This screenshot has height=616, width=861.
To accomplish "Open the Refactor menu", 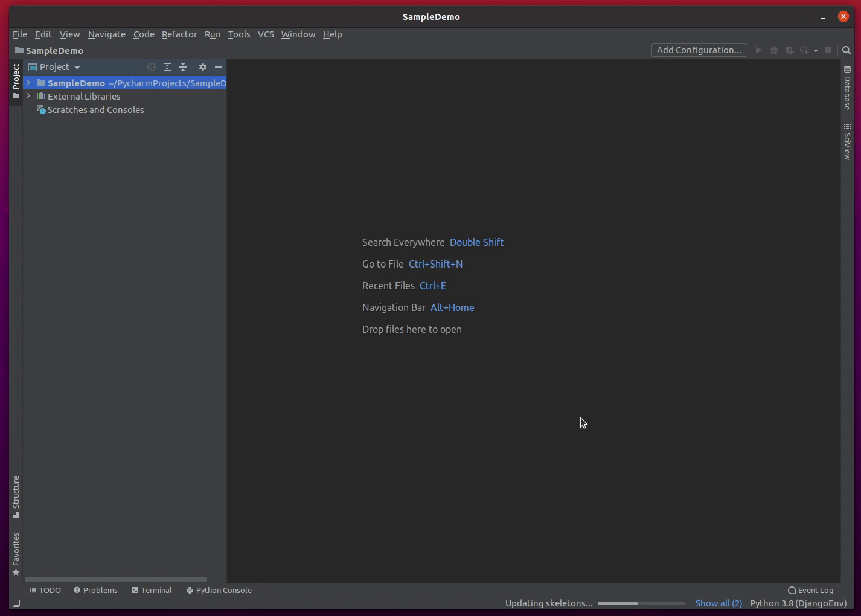I will pos(179,34).
